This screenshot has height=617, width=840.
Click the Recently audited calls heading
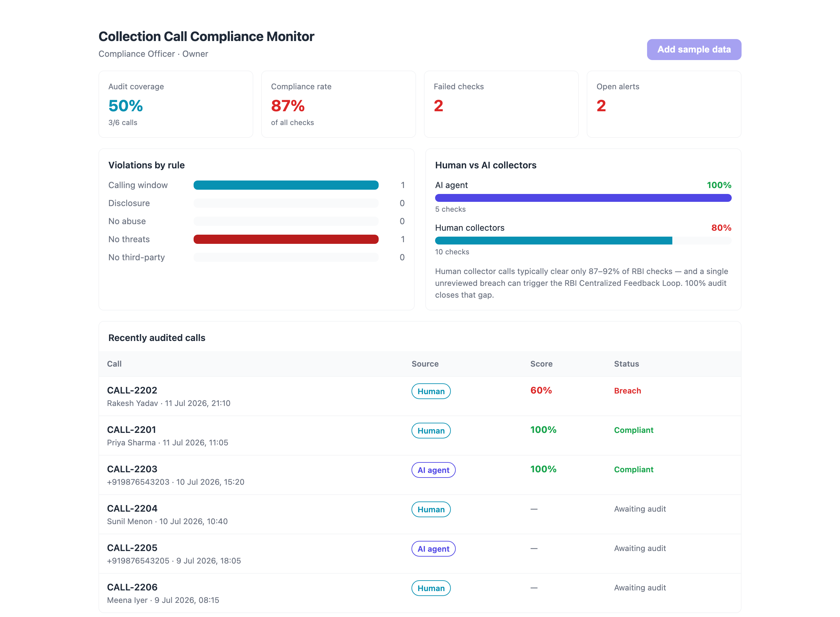(157, 338)
